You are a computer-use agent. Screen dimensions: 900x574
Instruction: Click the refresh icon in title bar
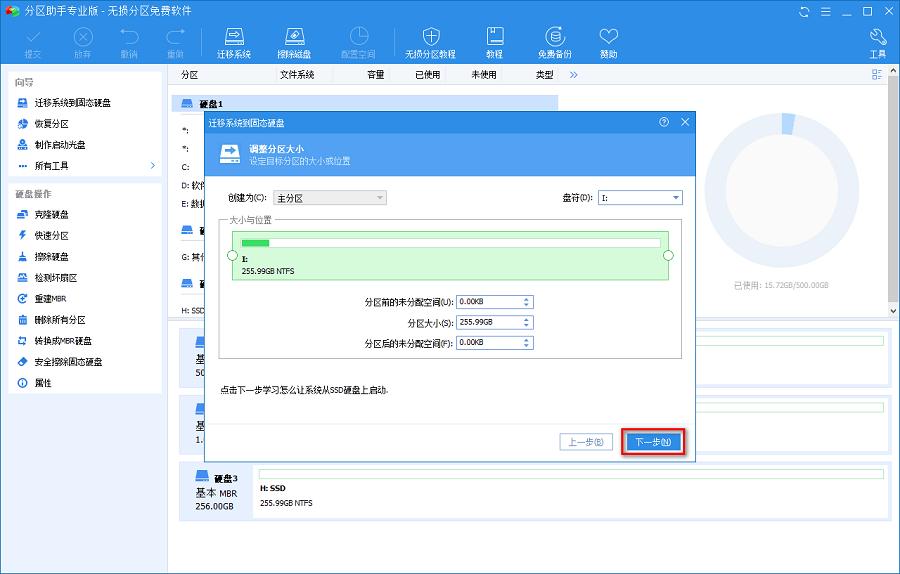coord(804,11)
